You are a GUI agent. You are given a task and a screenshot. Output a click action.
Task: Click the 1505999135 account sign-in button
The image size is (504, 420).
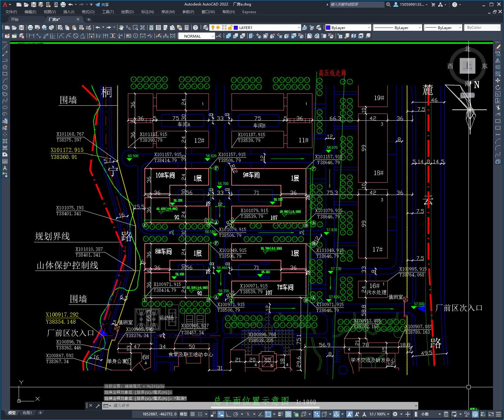[x=410, y=5]
